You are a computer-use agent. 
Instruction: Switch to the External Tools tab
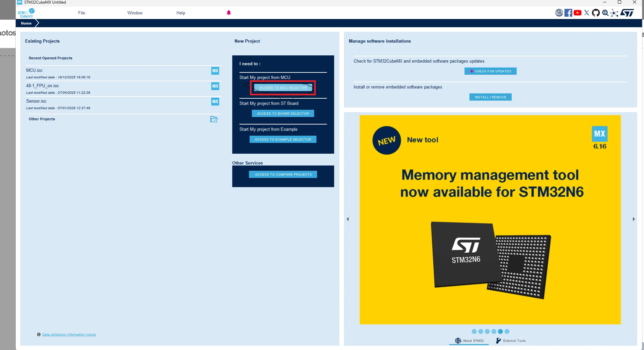pyautogui.click(x=511, y=341)
